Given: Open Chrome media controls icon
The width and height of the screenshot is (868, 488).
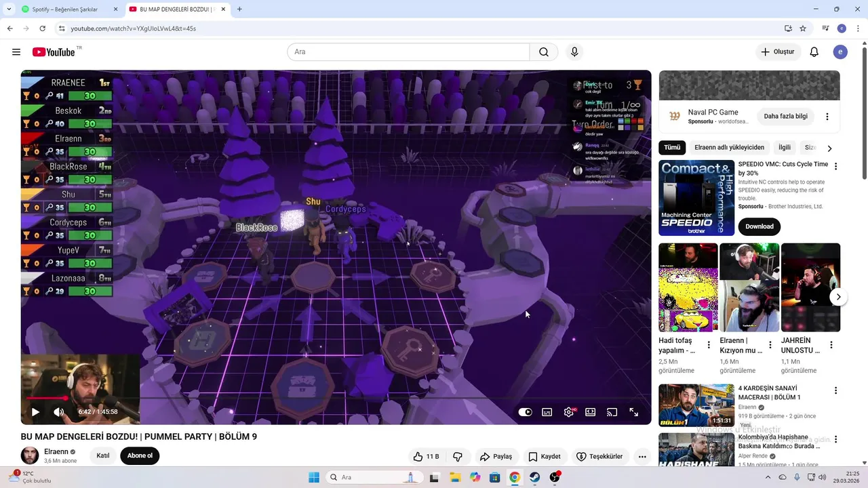Looking at the screenshot, I should 825,28.
